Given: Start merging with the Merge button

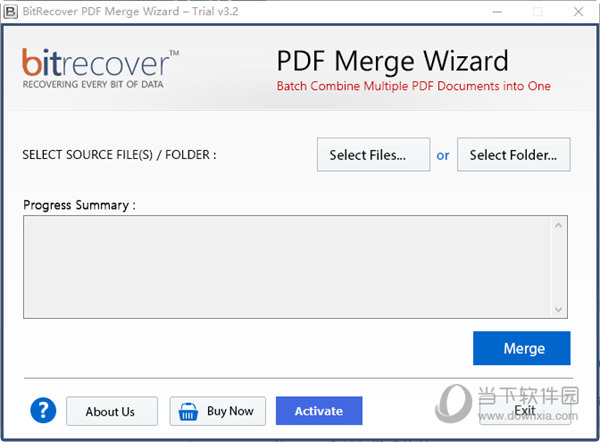Looking at the screenshot, I should point(522,348).
